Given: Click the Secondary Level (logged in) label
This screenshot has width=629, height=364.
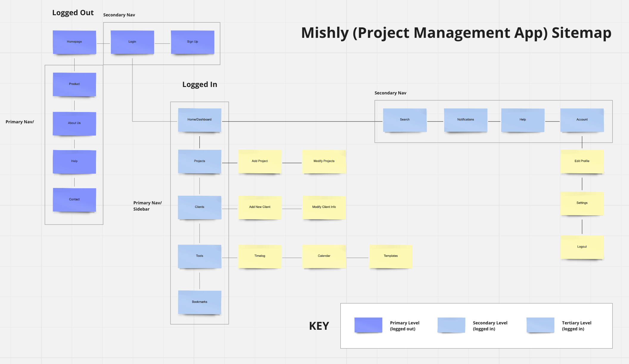Looking at the screenshot, I should click(490, 326).
